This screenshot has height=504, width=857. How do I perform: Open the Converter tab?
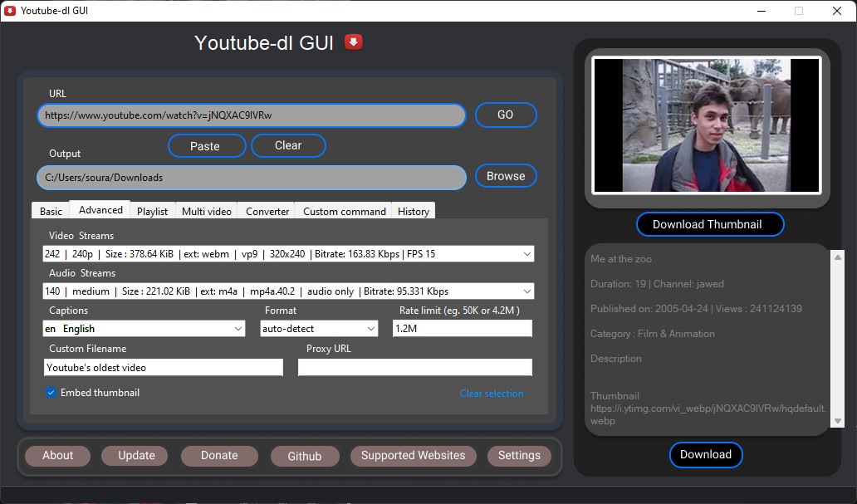[267, 211]
